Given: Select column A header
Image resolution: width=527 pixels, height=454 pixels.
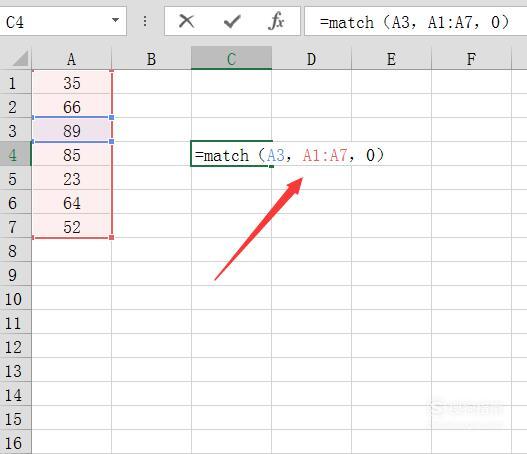Looking at the screenshot, I should 72,59.
